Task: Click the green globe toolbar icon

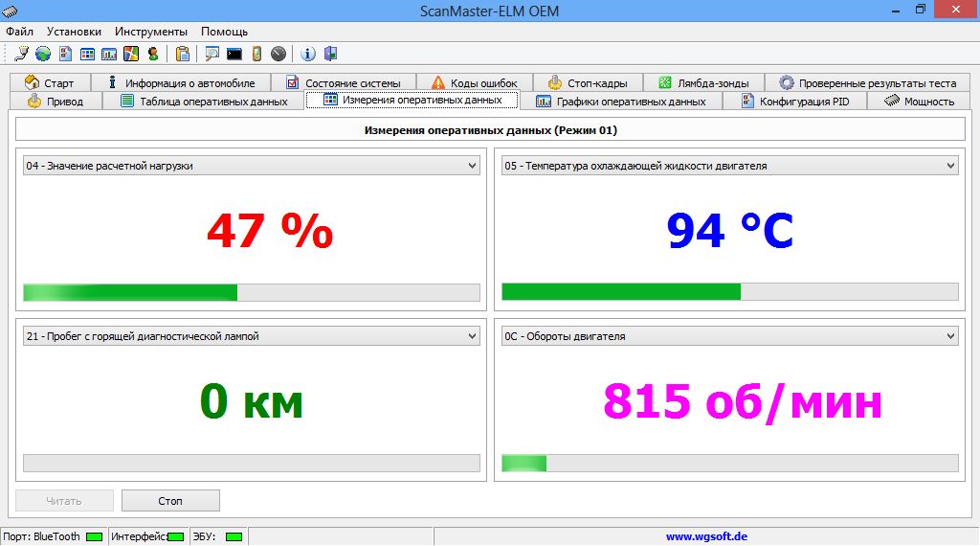Action: [43, 54]
